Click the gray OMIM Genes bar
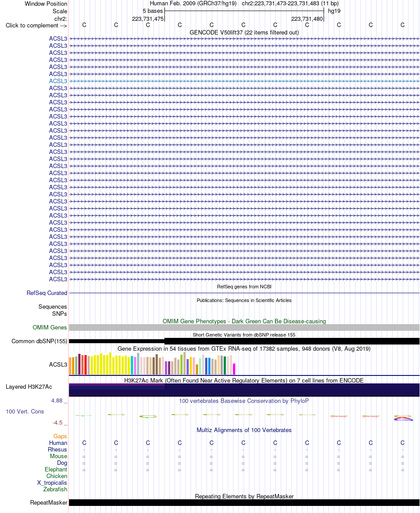Image resolution: width=420 pixels, height=513 pixels. point(244,328)
